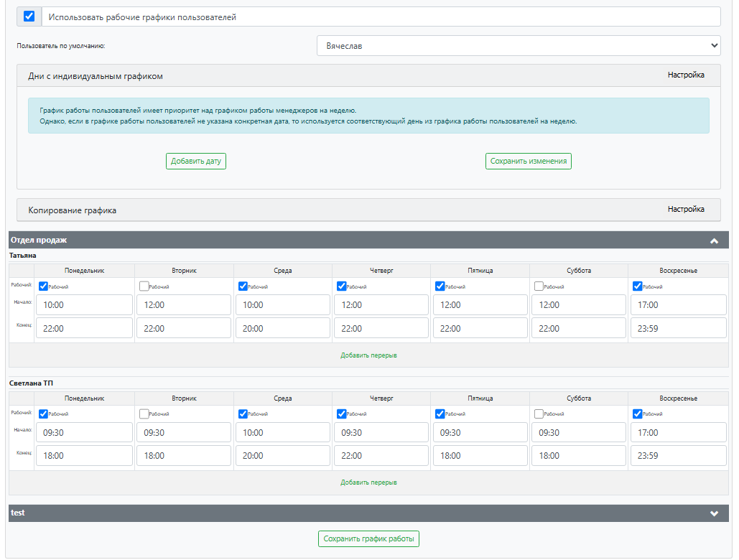Toggle Татьяна's Суббота working day checkbox
This screenshot has height=560, width=739.
(x=539, y=286)
